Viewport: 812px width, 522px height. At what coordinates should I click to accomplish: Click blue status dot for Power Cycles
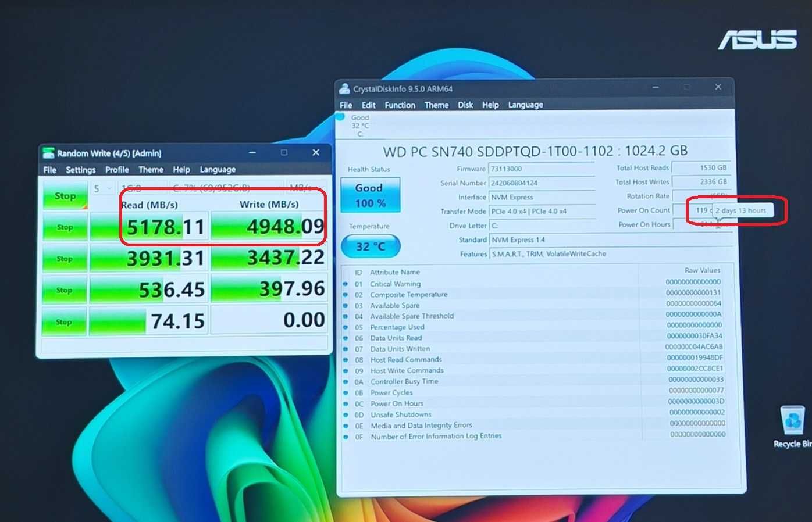click(346, 393)
